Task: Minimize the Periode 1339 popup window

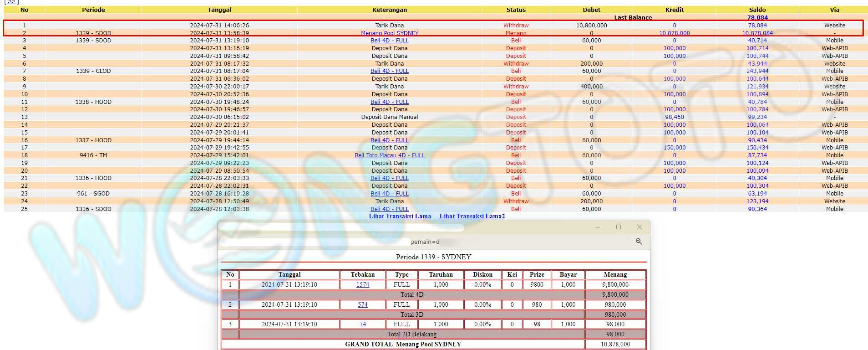Action: (x=597, y=227)
